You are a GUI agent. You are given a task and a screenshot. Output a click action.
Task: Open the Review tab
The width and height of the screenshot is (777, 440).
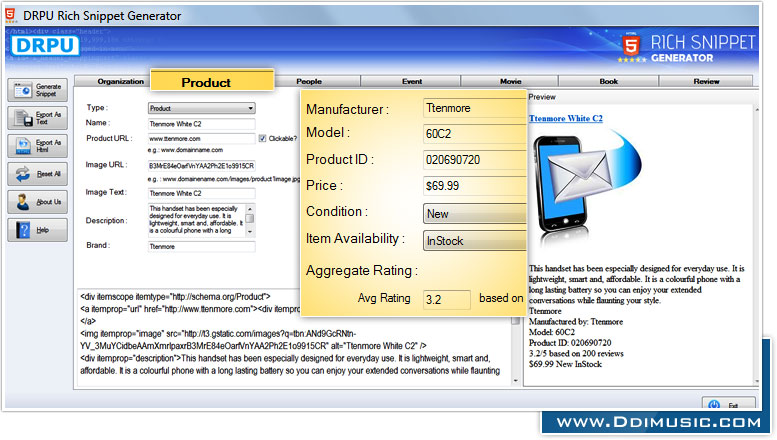[706, 81]
